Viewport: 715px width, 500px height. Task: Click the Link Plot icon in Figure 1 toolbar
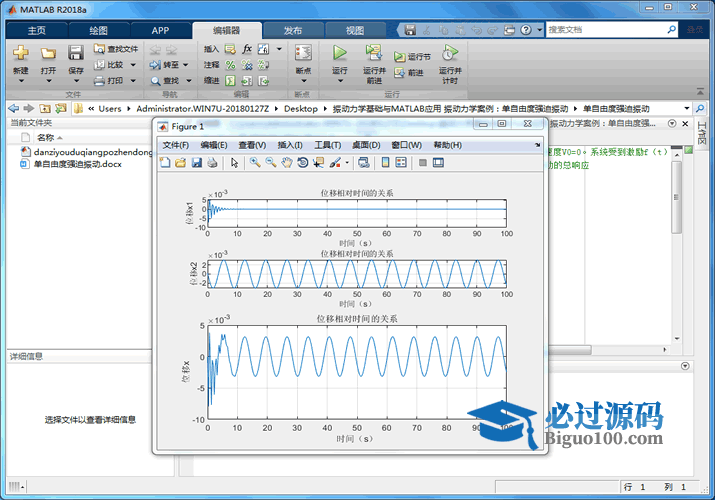(363, 163)
